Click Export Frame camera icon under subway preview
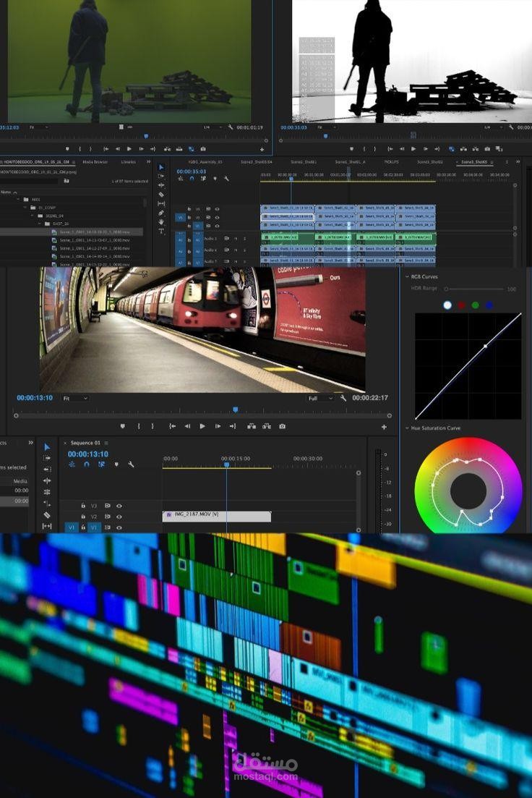The height and width of the screenshot is (798, 532). (283, 426)
